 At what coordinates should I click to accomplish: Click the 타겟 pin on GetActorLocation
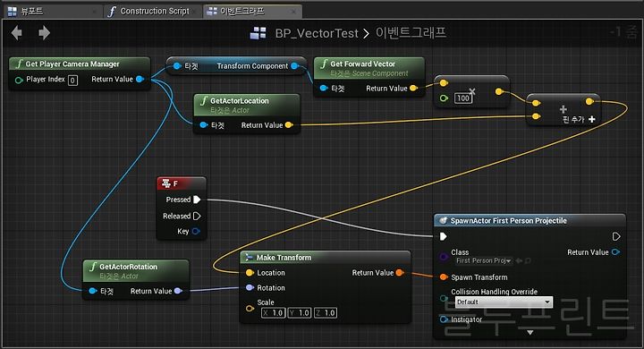[204, 125]
